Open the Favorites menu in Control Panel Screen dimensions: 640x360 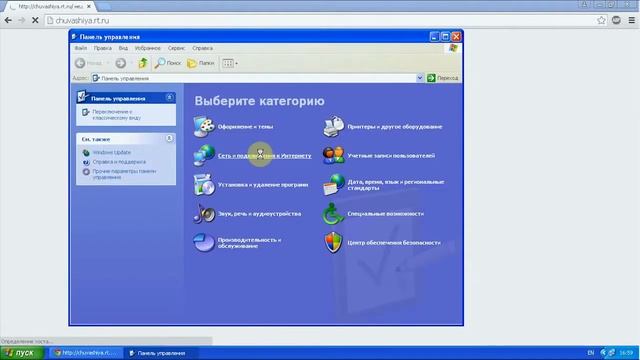[x=148, y=48]
